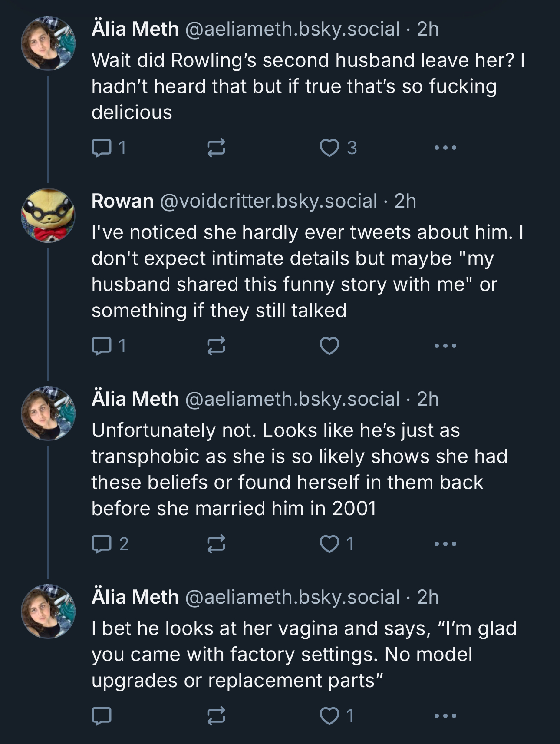Viewport: 560px width, 744px height.
Task: Open @voidcritter.bsky.social handle link
Action: [268, 201]
